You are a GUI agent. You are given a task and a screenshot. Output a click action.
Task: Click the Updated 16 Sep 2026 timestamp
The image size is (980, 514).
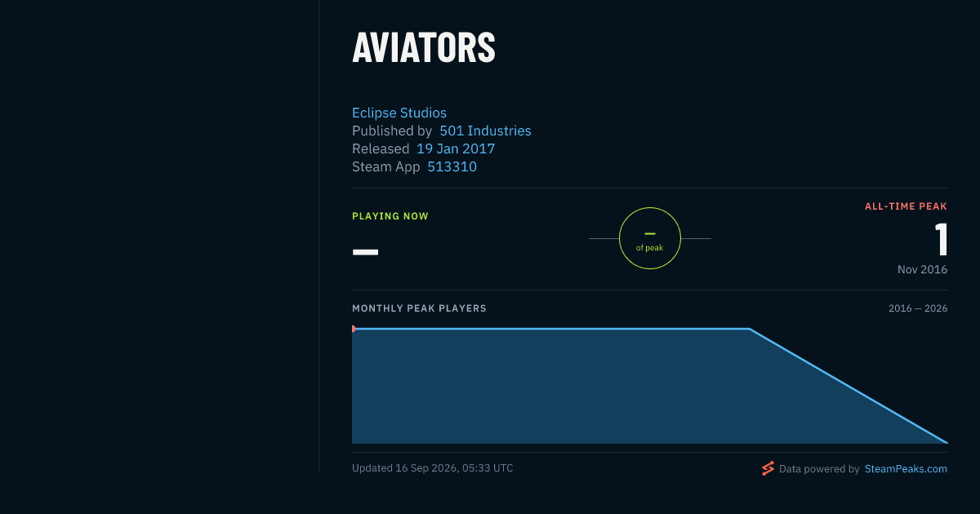pos(433,468)
